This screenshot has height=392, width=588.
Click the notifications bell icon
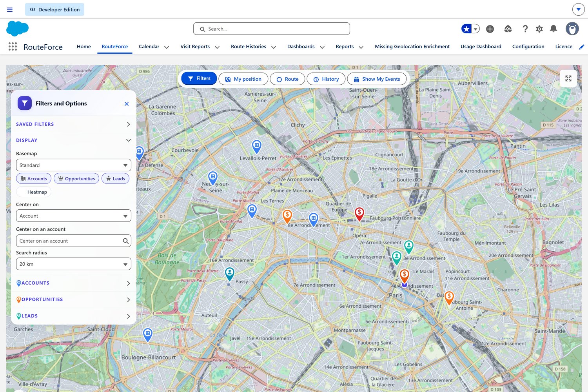click(553, 29)
